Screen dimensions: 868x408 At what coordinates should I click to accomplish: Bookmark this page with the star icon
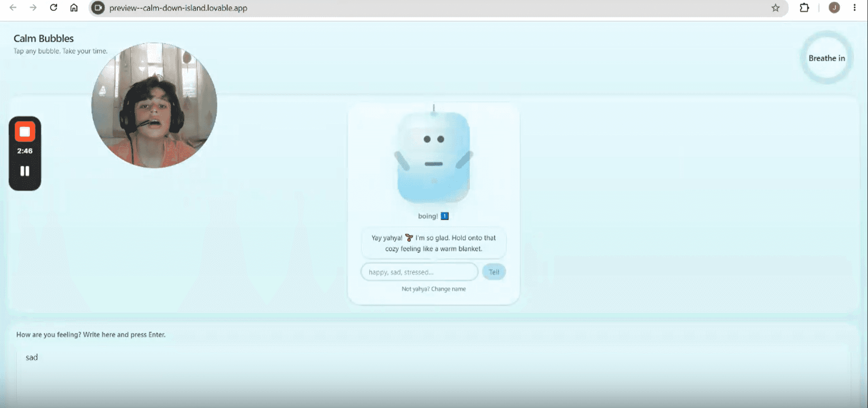click(776, 8)
